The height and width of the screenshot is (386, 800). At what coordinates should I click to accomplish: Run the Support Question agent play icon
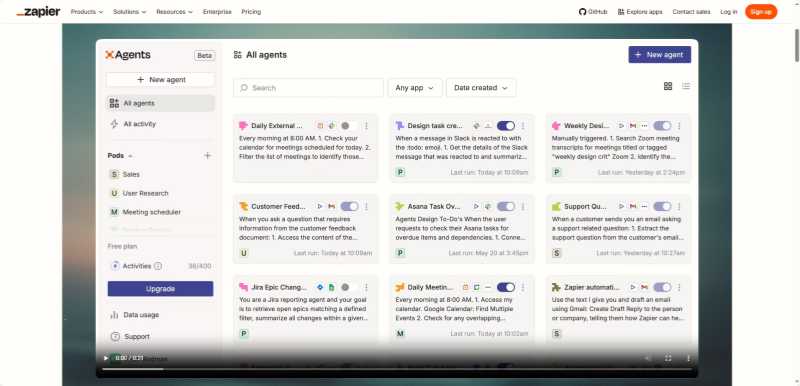(621, 207)
